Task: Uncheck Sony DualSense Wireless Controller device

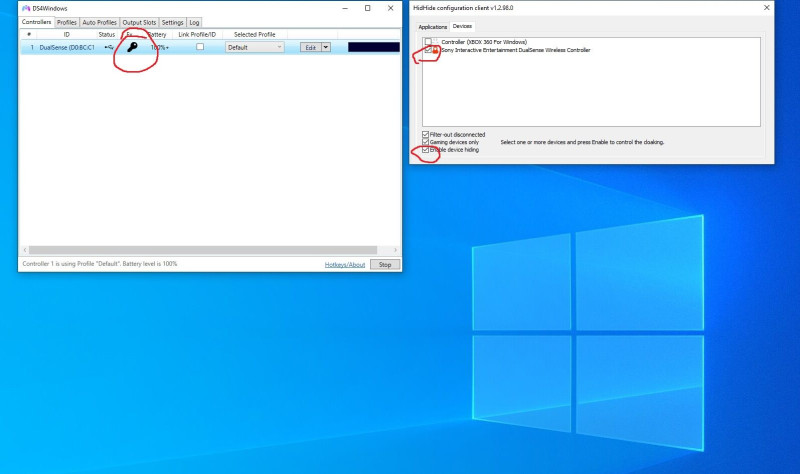Action: click(x=428, y=50)
